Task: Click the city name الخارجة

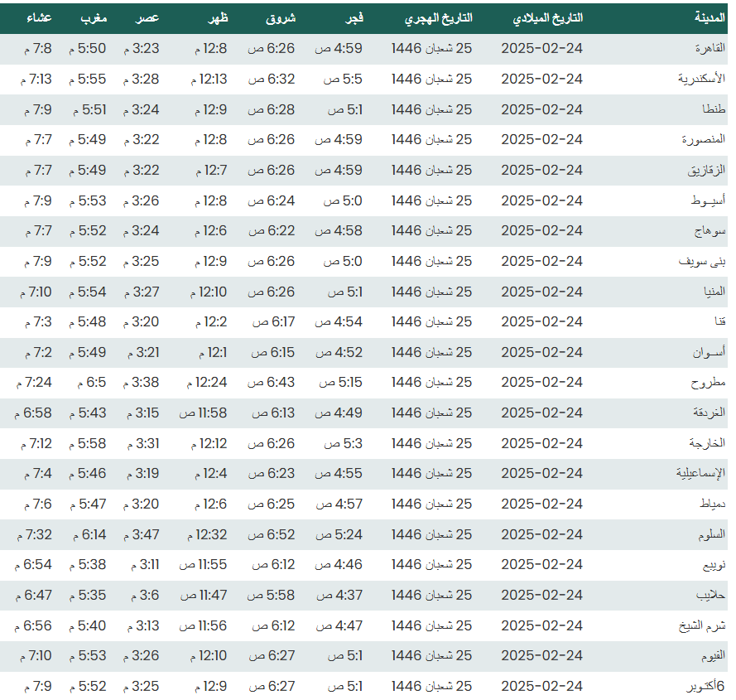Action: tap(707, 443)
